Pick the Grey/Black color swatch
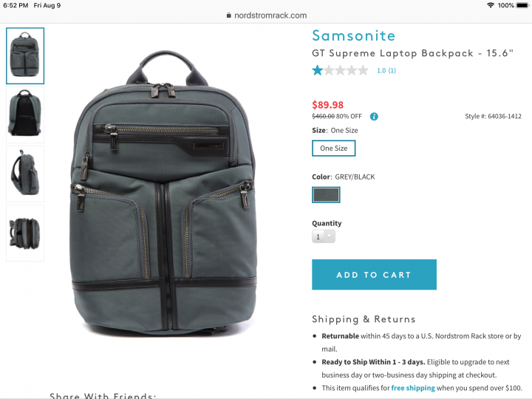The image size is (532, 399). click(x=326, y=195)
